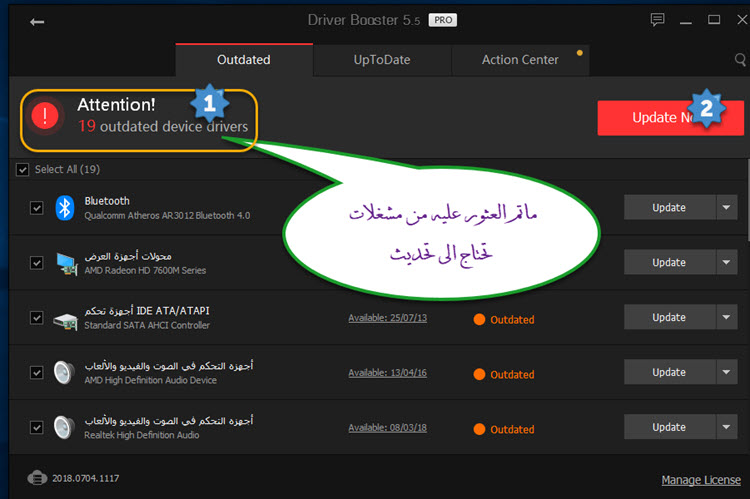This screenshot has height=499, width=750.
Task: Click the red attention alert icon
Action: [x=45, y=116]
